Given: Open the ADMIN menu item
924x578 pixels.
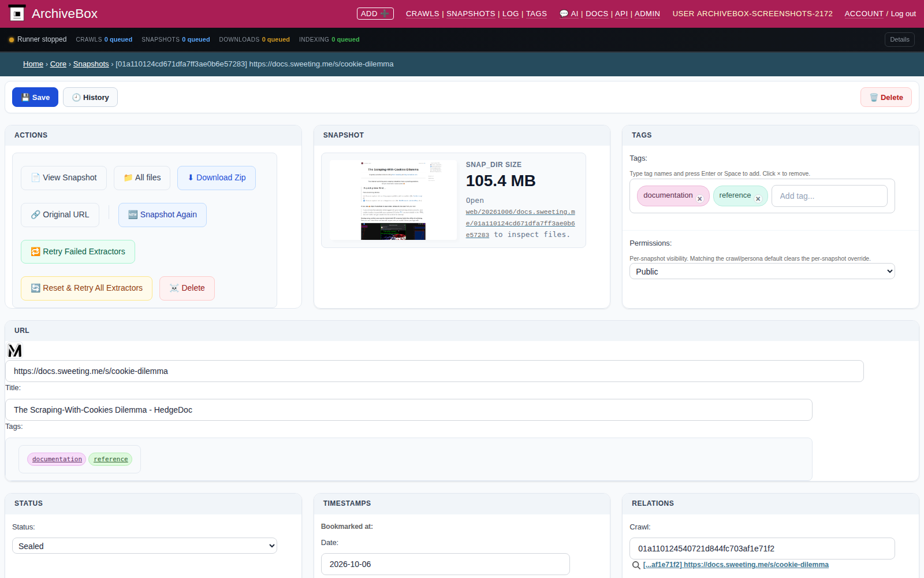Looking at the screenshot, I should (x=647, y=14).
